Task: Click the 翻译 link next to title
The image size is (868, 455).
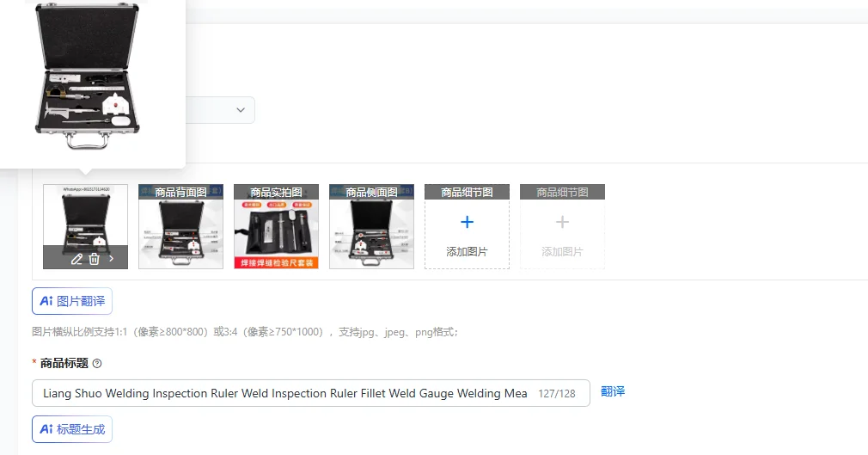Action: [x=613, y=391]
